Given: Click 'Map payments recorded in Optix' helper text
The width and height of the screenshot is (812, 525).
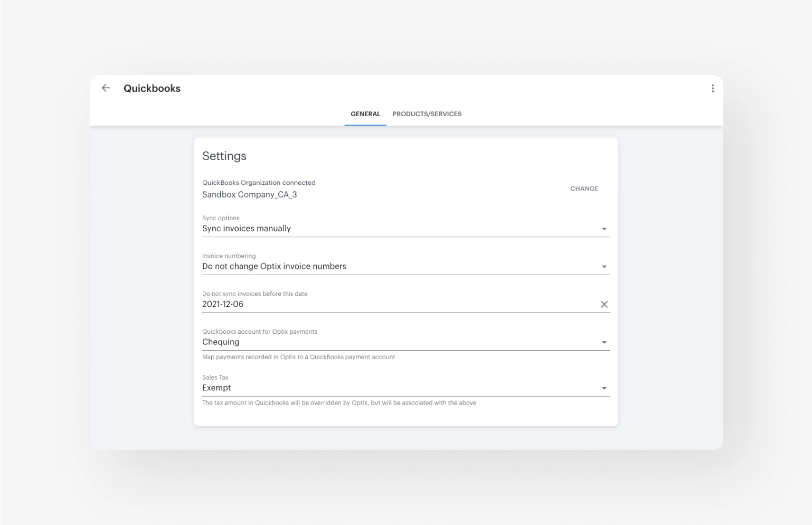Looking at the screenshot, I should [x=298, y=357].
